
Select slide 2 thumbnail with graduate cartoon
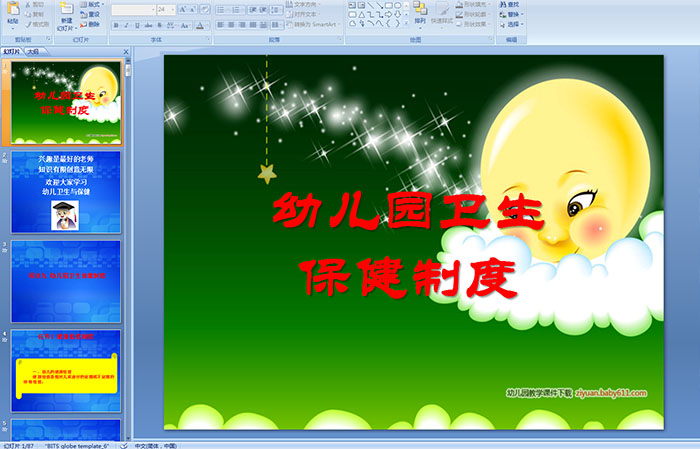[x=66, y=192]
